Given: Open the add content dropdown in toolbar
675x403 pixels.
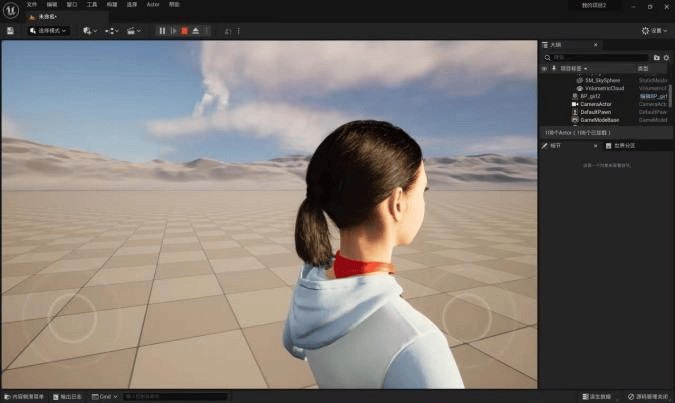Looking at the screenshot, I should [89, 31].
